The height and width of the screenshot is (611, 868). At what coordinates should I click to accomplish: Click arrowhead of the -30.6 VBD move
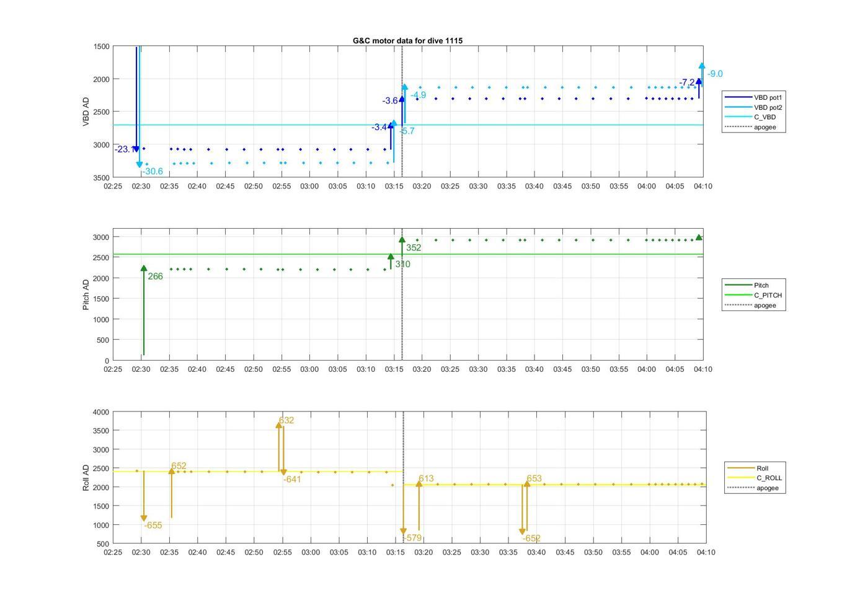click(139, 165)
